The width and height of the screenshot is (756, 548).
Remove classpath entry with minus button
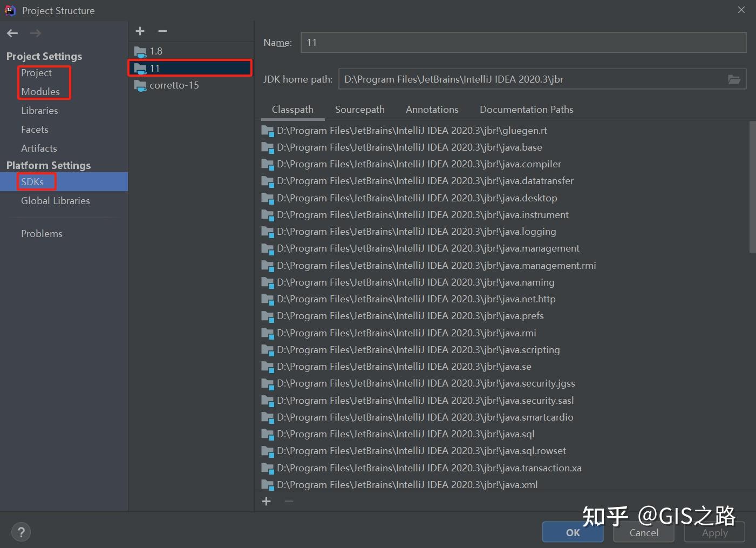click(x=289, y=502)
